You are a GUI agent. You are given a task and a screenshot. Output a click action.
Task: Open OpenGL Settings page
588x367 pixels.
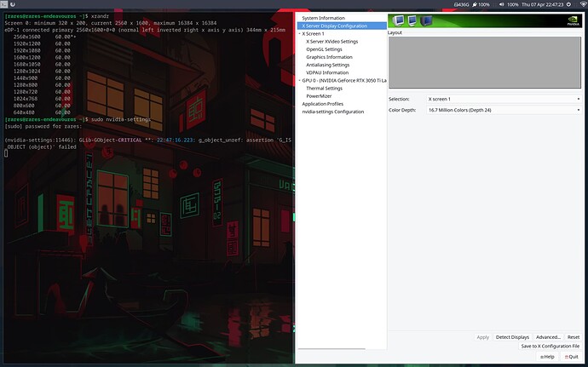pyautogui.click(x=324, y=49)
